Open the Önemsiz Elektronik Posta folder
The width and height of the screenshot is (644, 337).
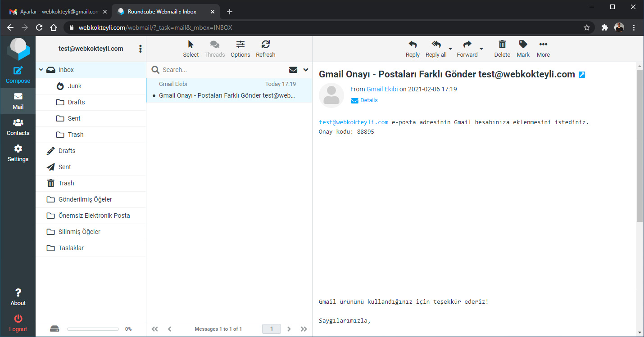[91, 216]
